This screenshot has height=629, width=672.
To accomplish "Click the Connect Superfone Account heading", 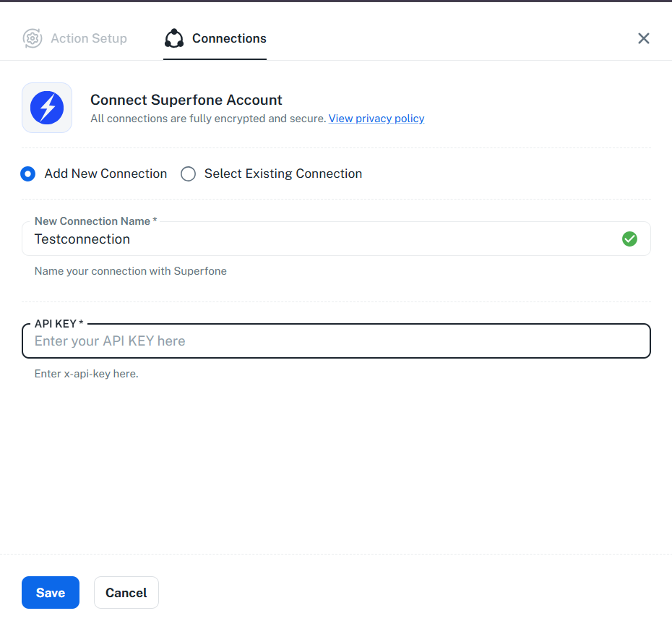I will 186,100.
